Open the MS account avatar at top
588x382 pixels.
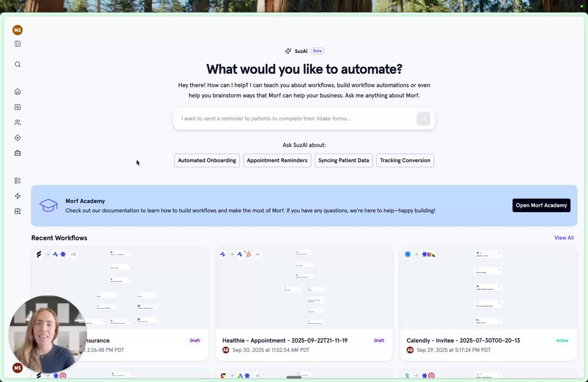17,30
